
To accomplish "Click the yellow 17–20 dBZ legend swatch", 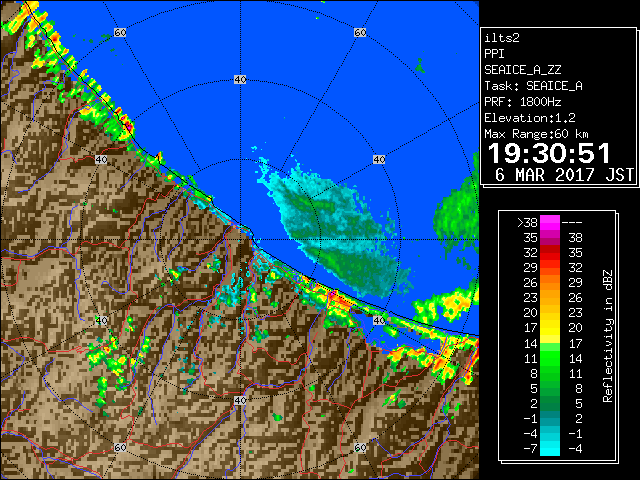I will coord(550,328).
